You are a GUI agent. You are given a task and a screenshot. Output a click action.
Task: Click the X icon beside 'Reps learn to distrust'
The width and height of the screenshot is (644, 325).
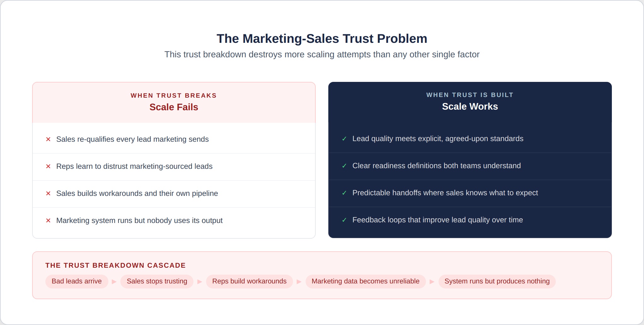pos(48,166)
